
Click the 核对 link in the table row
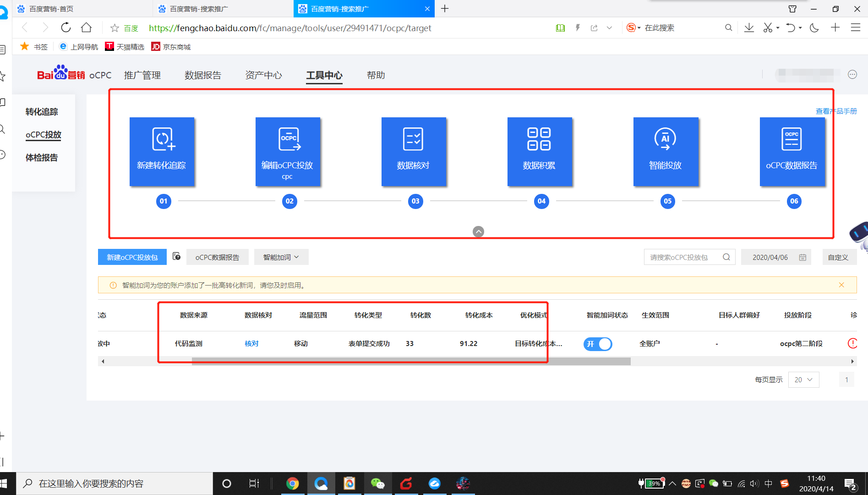click(x=251, y=343)
